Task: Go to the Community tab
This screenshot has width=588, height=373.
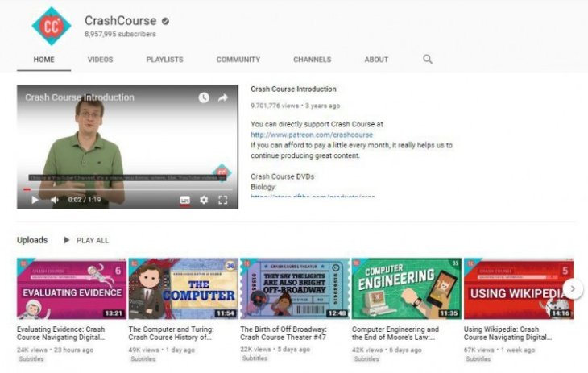Action: pos(238,60)
